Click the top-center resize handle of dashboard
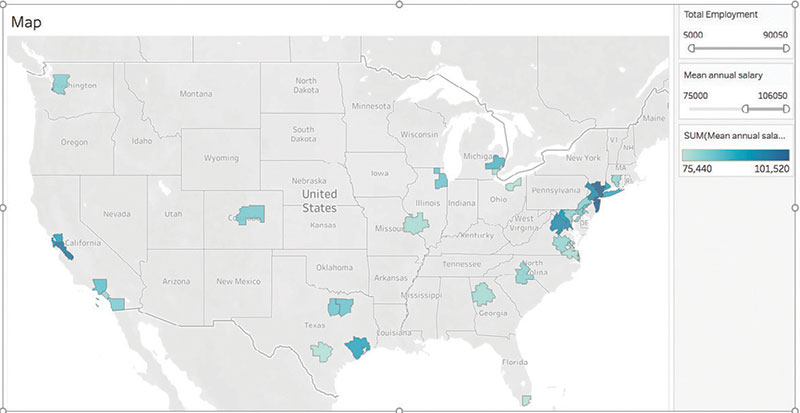The height and width of the screenshot is (413, 800). (x=400, y=4)
